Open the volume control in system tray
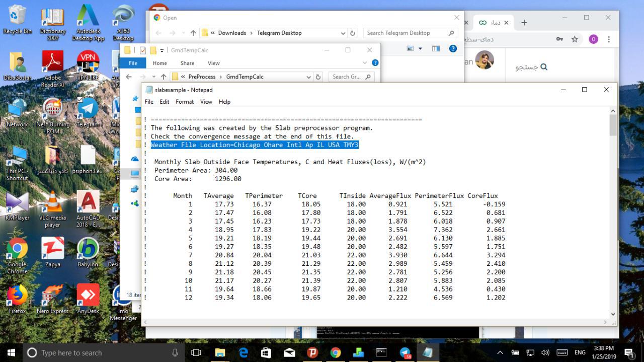 point(545,352)
